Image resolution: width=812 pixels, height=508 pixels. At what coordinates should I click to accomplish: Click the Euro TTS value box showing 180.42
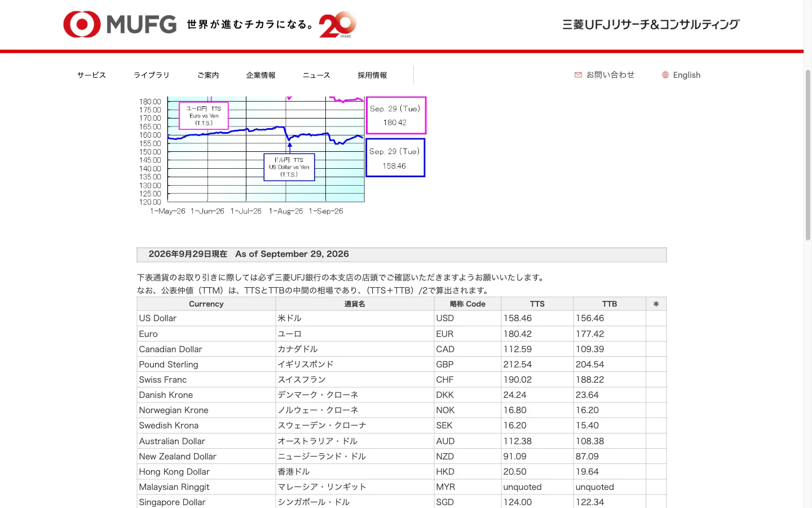(396, 116)
